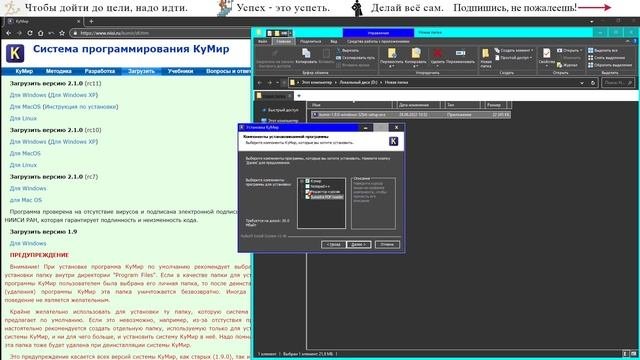
Task: Open Explorer Файл ribbon tab
Action: click(262, 42)
